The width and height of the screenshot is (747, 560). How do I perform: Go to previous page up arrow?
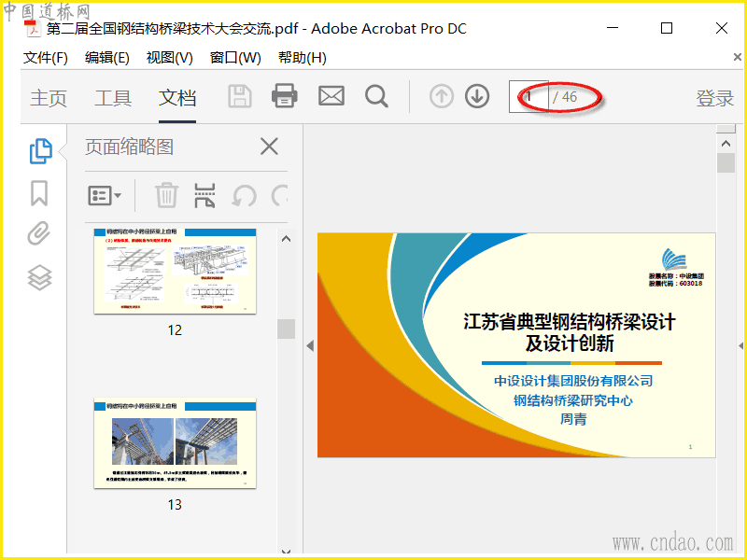(441, 96)
